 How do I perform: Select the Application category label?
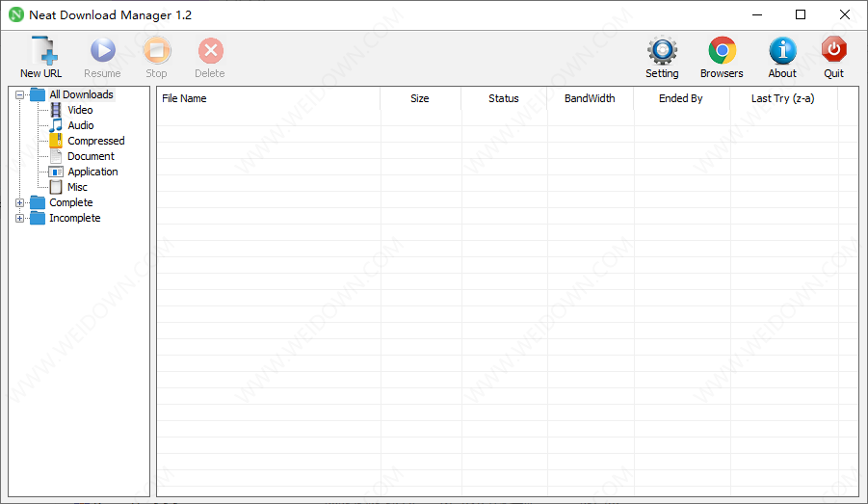93,172
